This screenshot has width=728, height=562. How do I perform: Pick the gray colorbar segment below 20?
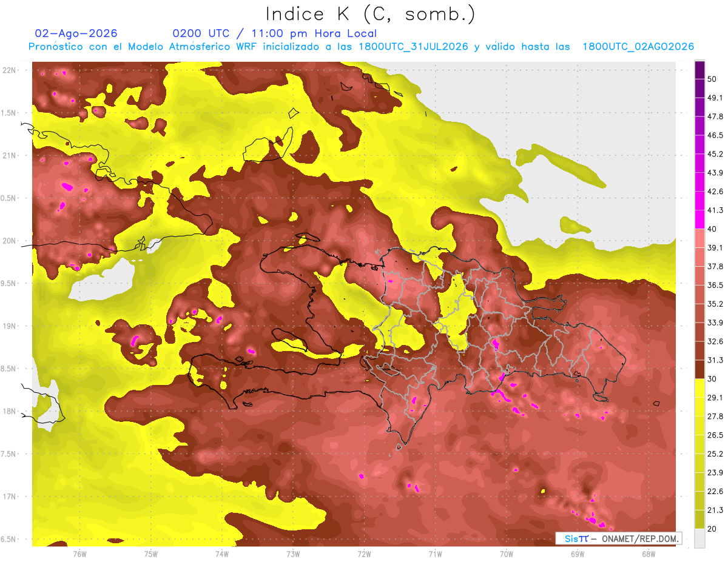click(x=699, y=538)
